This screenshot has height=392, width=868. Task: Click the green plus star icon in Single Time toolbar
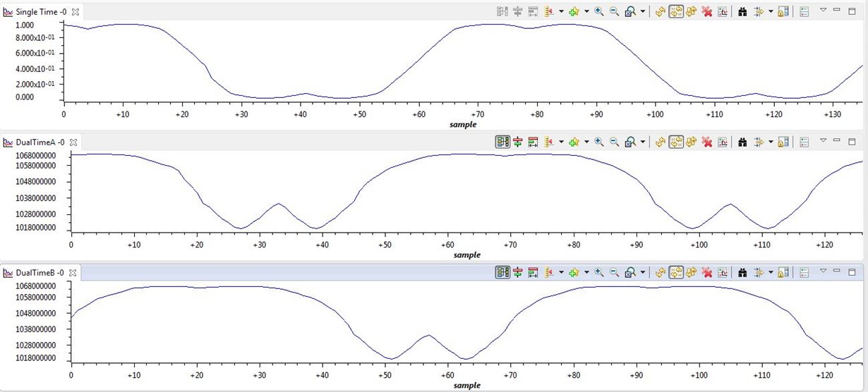574,11
